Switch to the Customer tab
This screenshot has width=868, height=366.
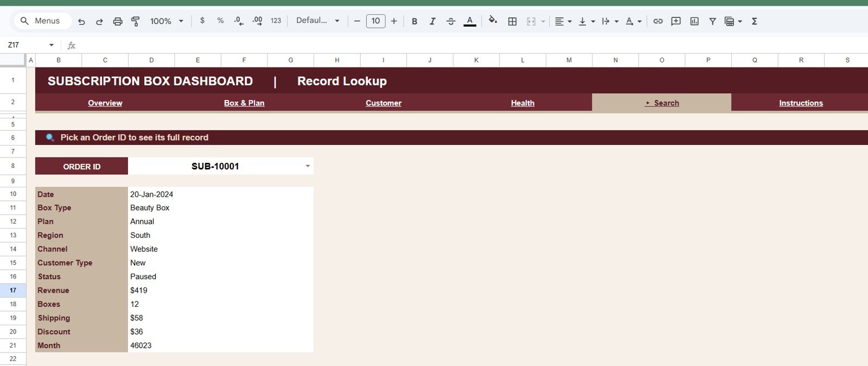pos(384,103)
